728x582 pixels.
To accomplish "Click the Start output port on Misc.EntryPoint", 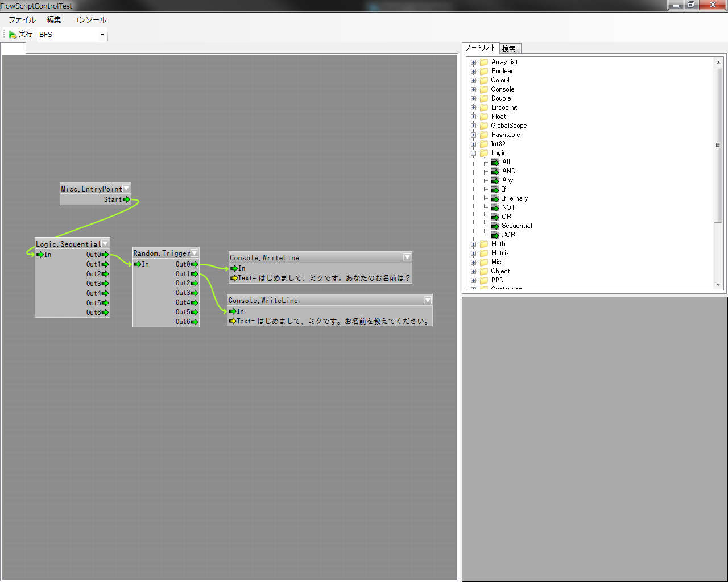I will click(x=126, y=199).
